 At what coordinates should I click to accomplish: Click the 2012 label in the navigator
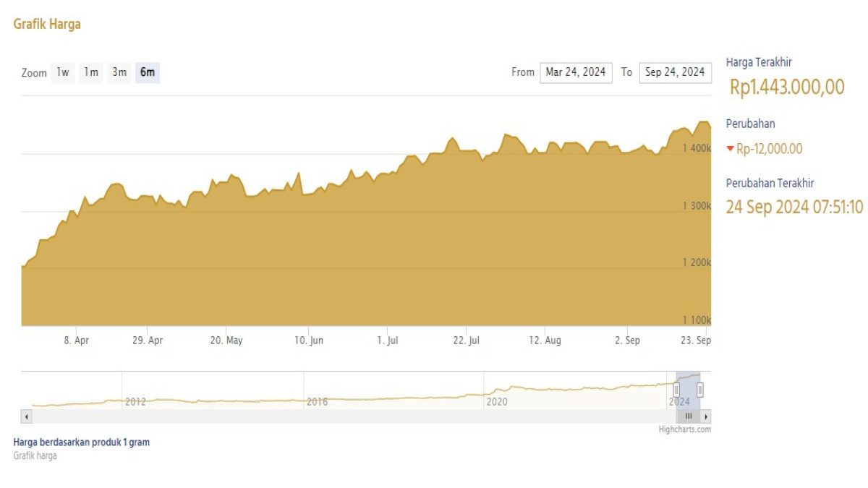point(135,401)
